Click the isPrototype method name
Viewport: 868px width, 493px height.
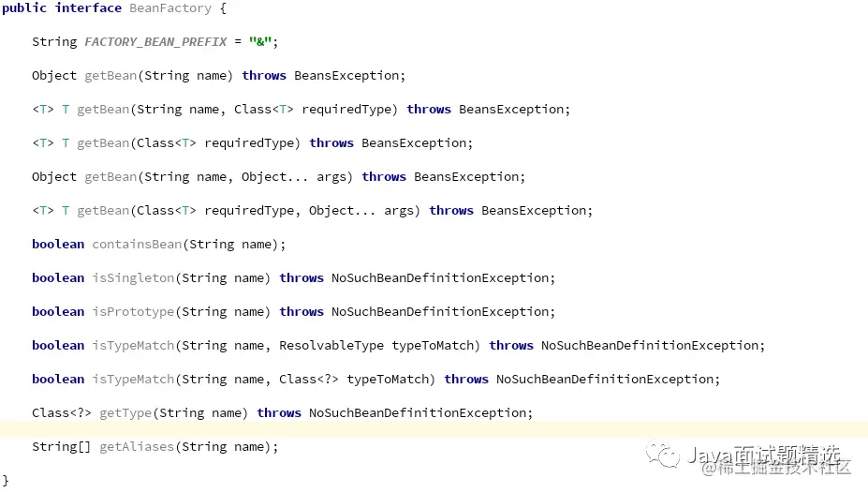(133, 312)
